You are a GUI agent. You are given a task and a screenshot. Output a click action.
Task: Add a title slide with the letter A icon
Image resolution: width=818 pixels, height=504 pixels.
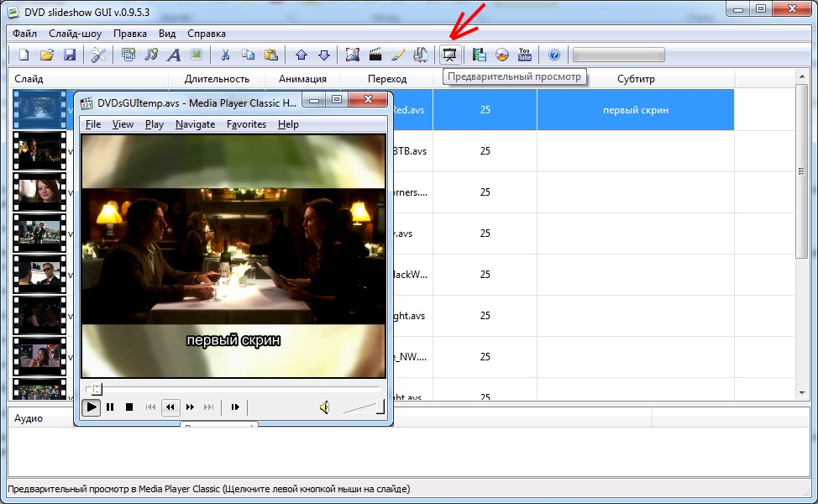click(x=174, y=55)
